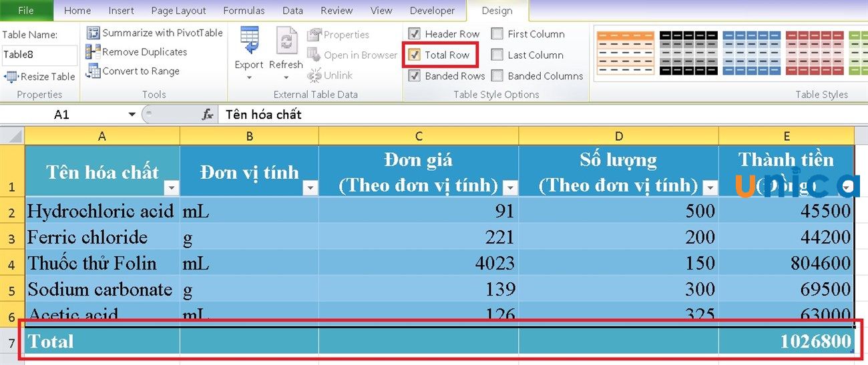The width and height of the screenshot is (868, 365).
Task: Click the Open in Browser icon
Action: [314, 55]
